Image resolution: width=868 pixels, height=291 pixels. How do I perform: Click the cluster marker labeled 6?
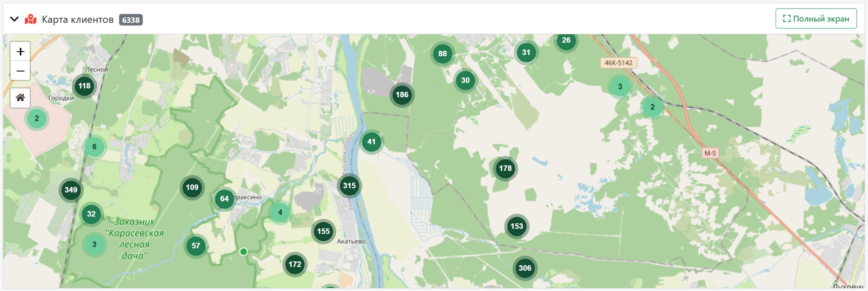pyautogui.click(x=94, y=147)
